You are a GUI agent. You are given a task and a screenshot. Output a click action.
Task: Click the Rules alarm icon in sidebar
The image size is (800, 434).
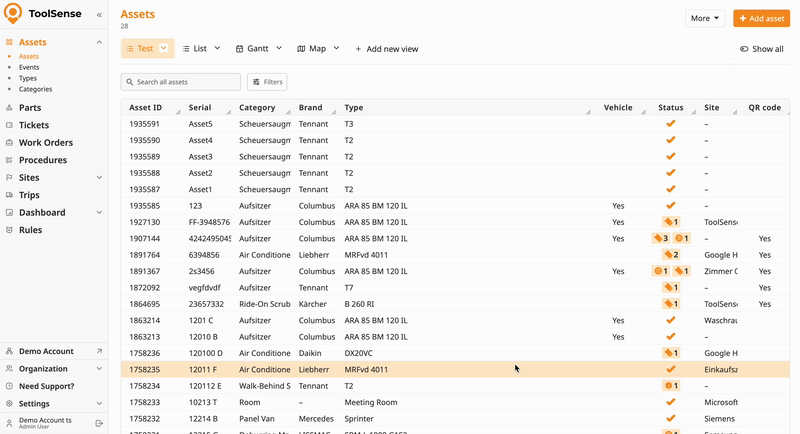(x=9, y=230)
